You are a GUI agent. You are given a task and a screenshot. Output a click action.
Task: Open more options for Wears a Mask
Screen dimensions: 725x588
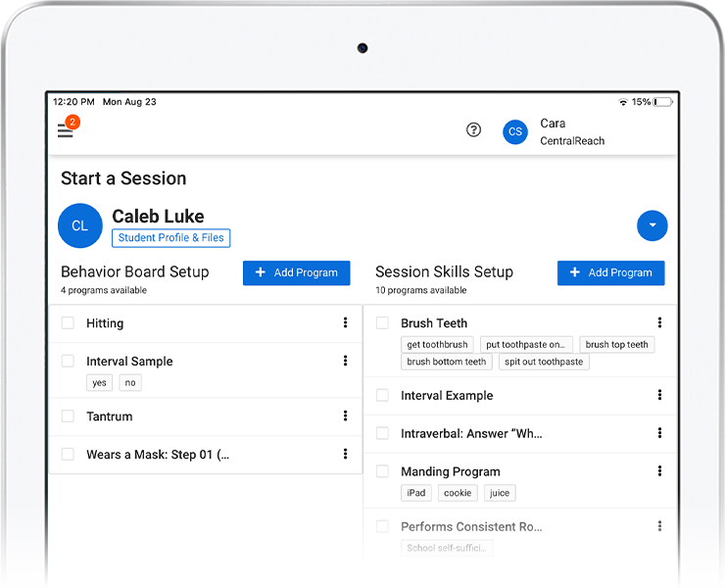coord(346,454)
